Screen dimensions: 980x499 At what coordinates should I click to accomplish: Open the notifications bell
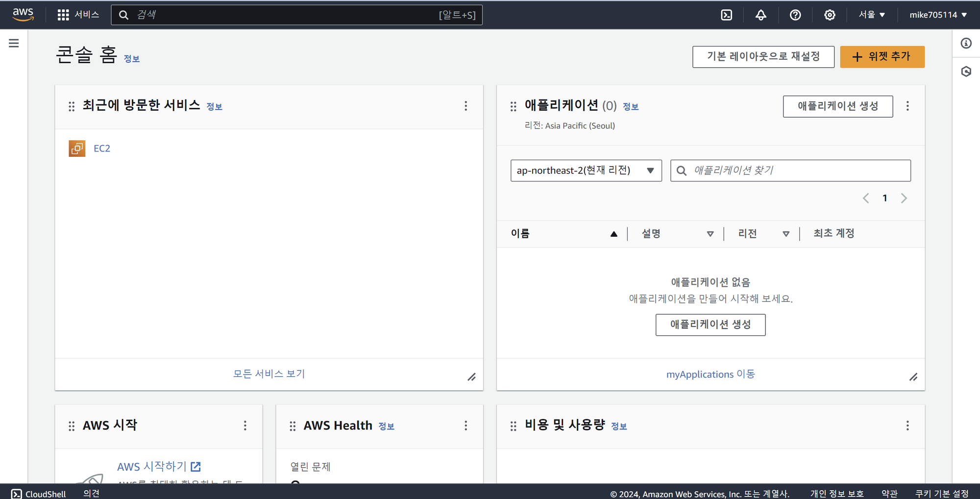761,15
